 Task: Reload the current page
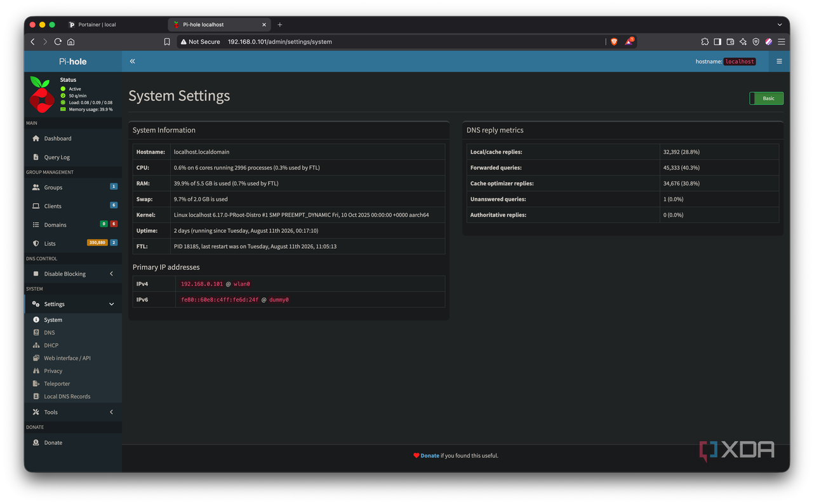tap(58, 42)
